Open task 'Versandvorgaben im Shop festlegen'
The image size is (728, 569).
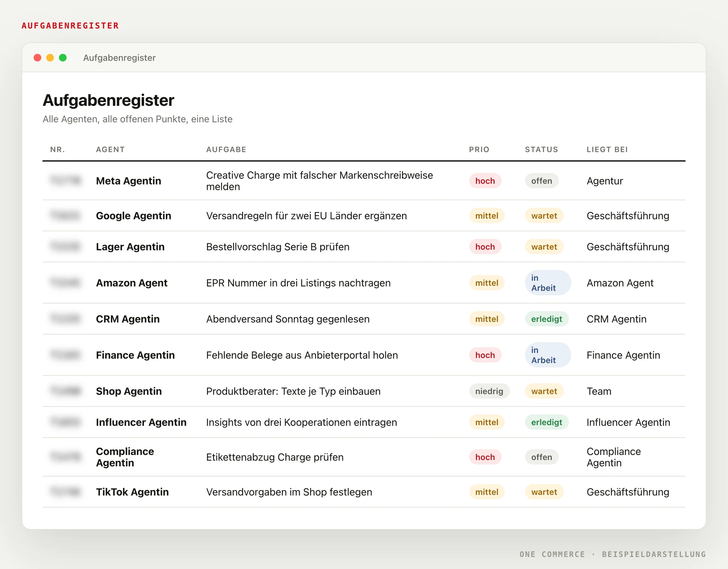pos(289,492)
